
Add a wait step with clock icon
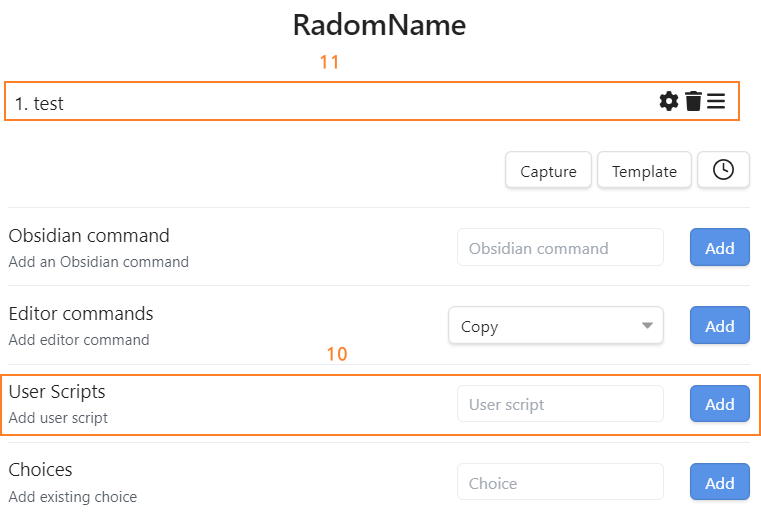point(723,171)
